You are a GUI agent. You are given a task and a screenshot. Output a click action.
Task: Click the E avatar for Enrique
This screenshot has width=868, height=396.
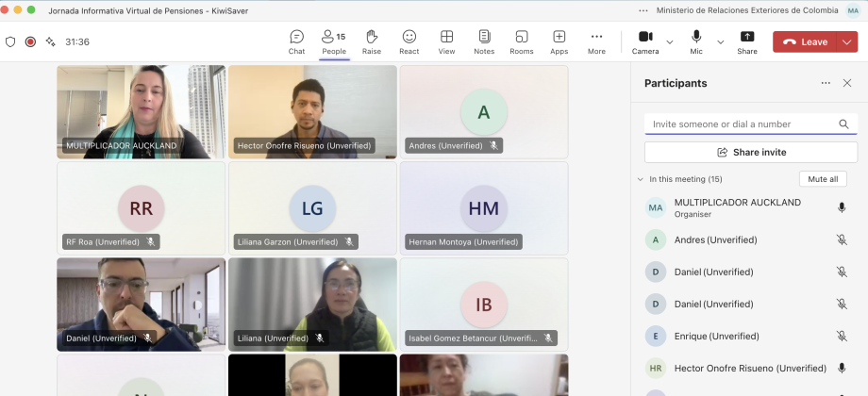point(656,336)
